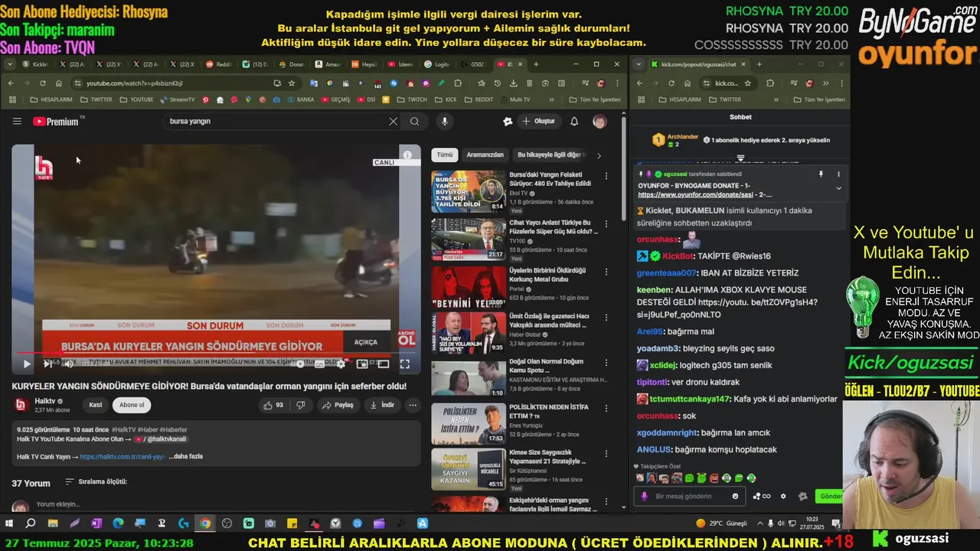Skip to next video in player

coord(47,364)
